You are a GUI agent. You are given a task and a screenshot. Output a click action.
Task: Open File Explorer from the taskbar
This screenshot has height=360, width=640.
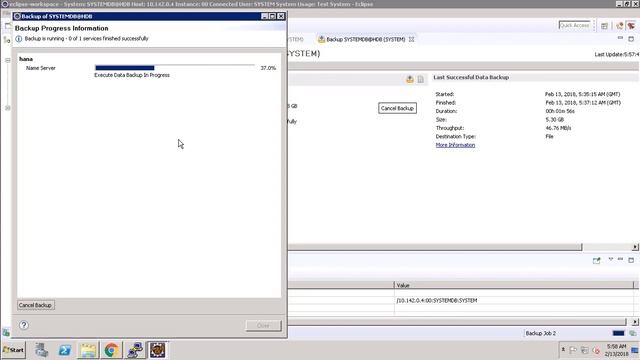tap(88, 350)
